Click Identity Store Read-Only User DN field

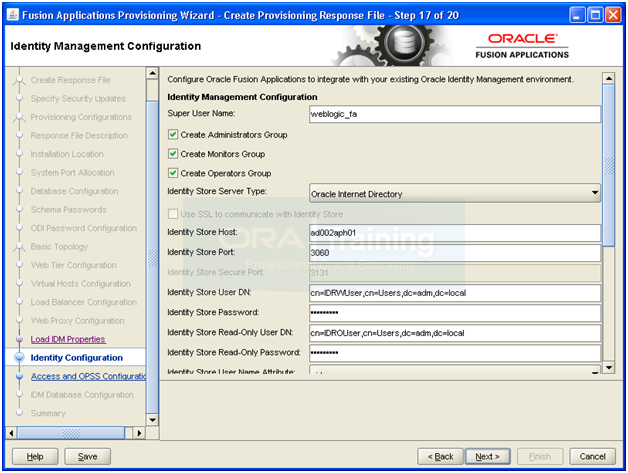455,333
